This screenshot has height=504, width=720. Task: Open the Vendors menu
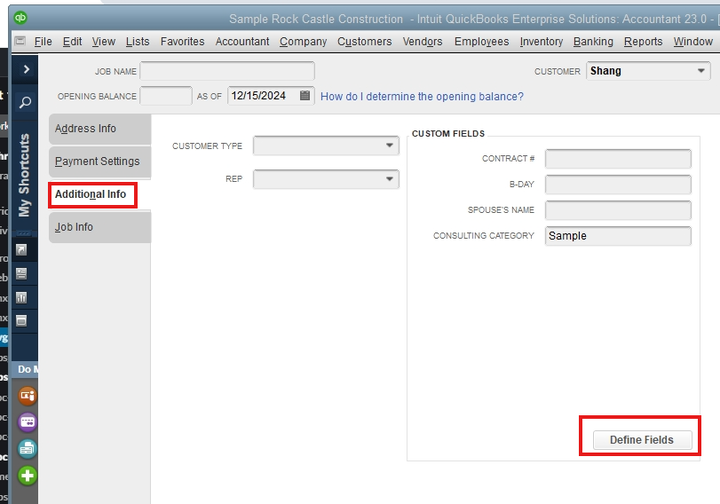pyautogui.click(x=422, y=41)
